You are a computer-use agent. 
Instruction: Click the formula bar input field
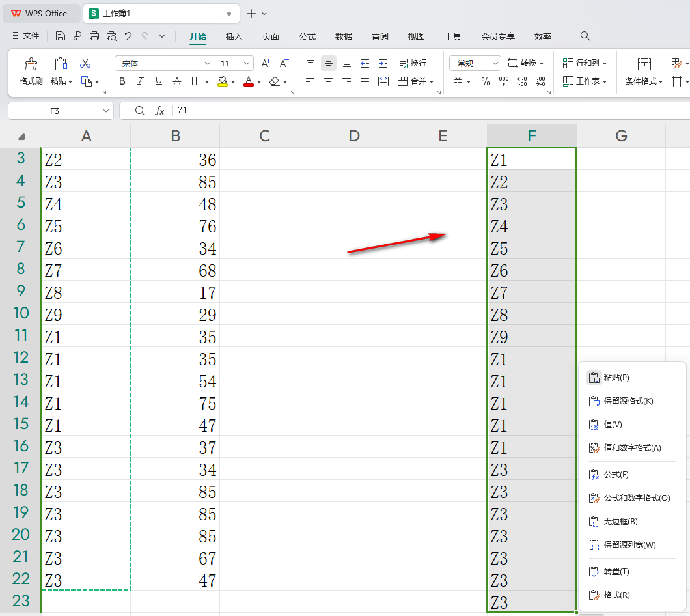click(x=431, y=111)
